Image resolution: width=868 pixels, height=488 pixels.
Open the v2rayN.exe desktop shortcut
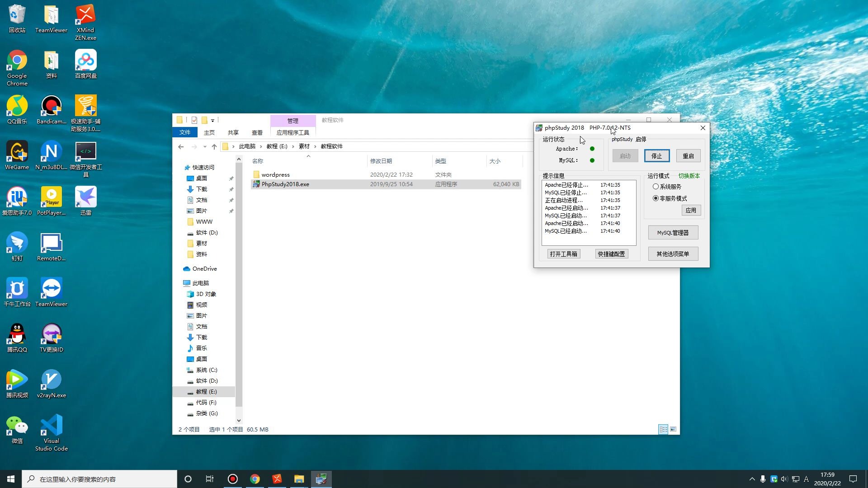click(x=51, y=384)
